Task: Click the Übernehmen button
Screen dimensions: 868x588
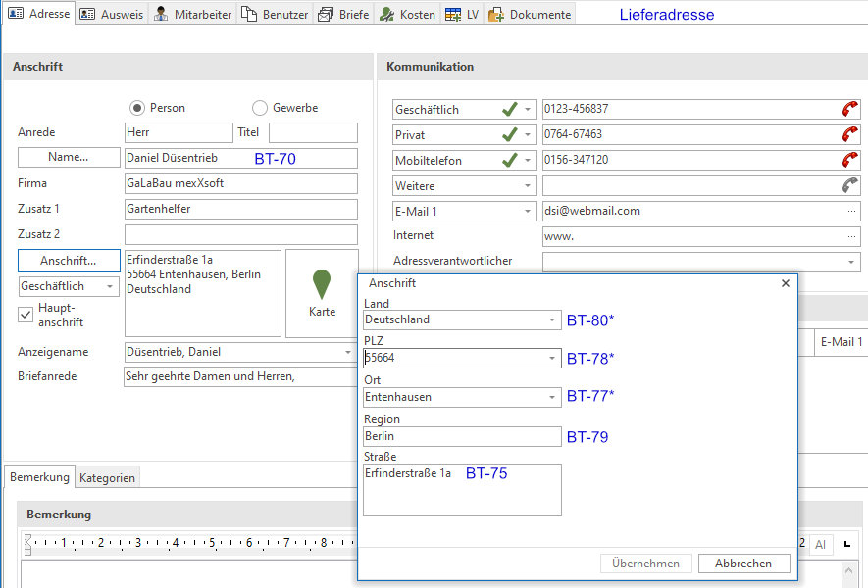Action: pyautogui.click(x=646, y=563)
